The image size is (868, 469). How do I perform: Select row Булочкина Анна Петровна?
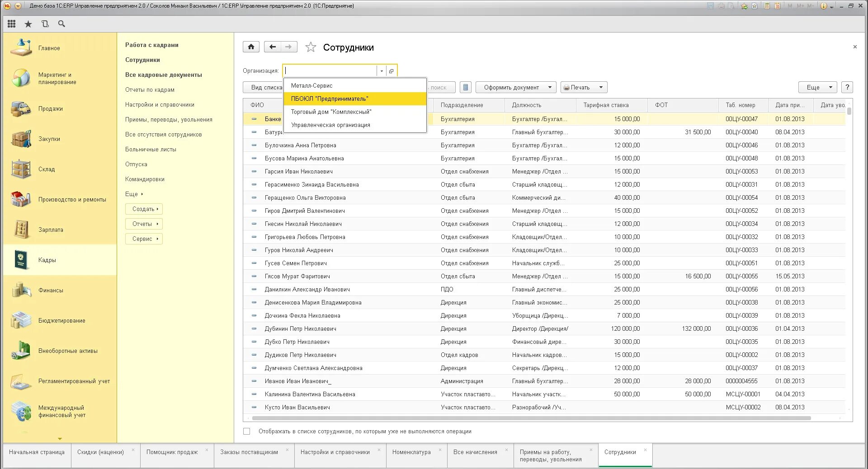(x=544, y=145)
